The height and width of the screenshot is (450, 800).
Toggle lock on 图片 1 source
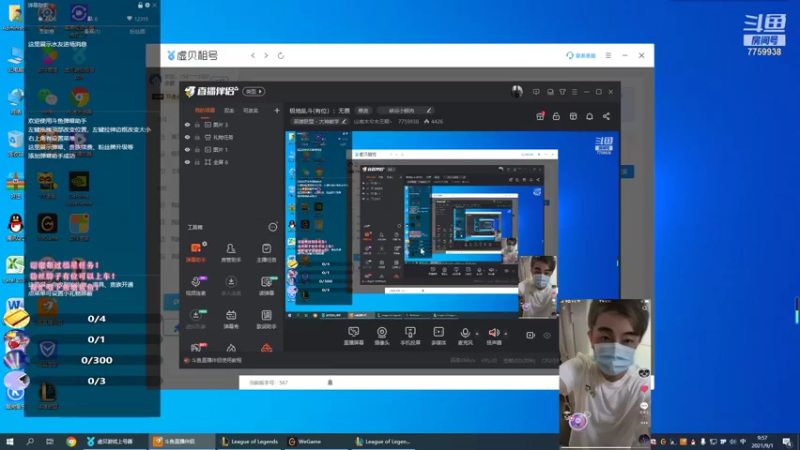coord(197,149)
